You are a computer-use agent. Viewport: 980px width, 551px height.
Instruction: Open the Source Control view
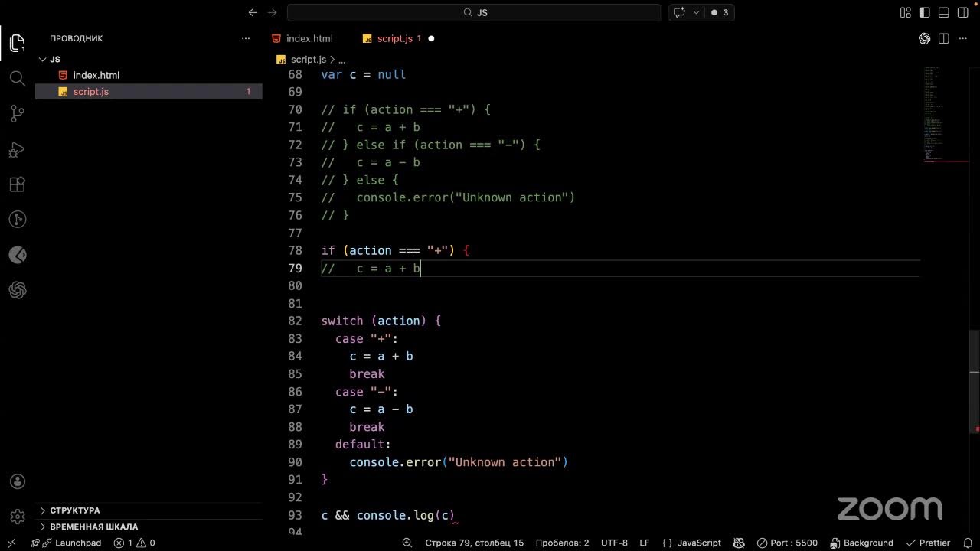[17, 113]
